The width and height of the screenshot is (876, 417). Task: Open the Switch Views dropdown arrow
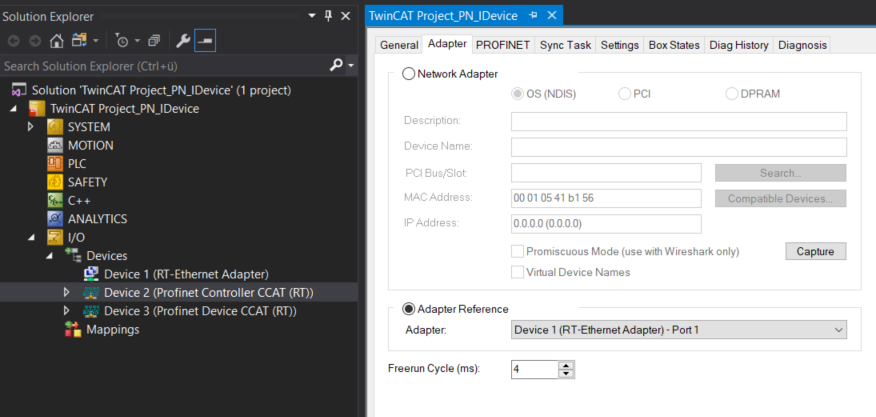96,41
